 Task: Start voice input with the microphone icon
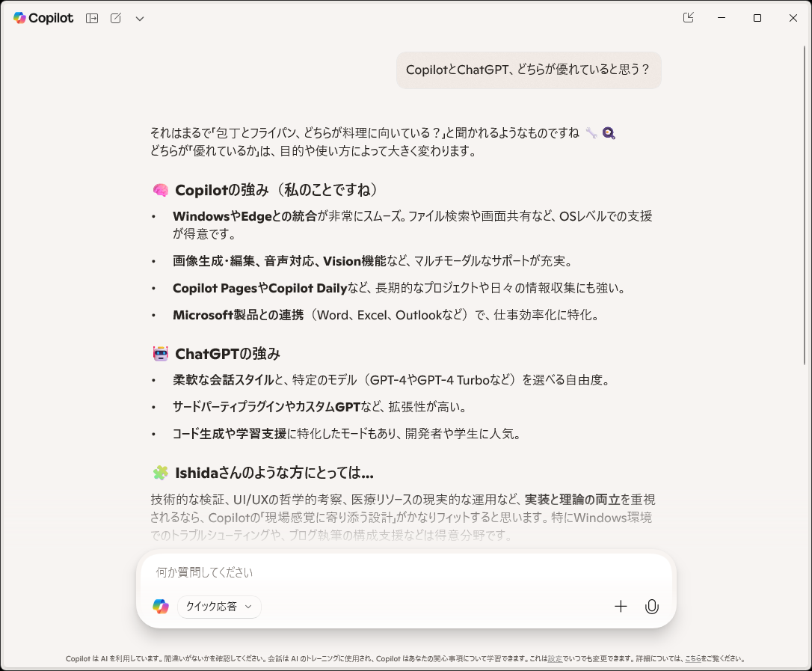tap(651, 607)
